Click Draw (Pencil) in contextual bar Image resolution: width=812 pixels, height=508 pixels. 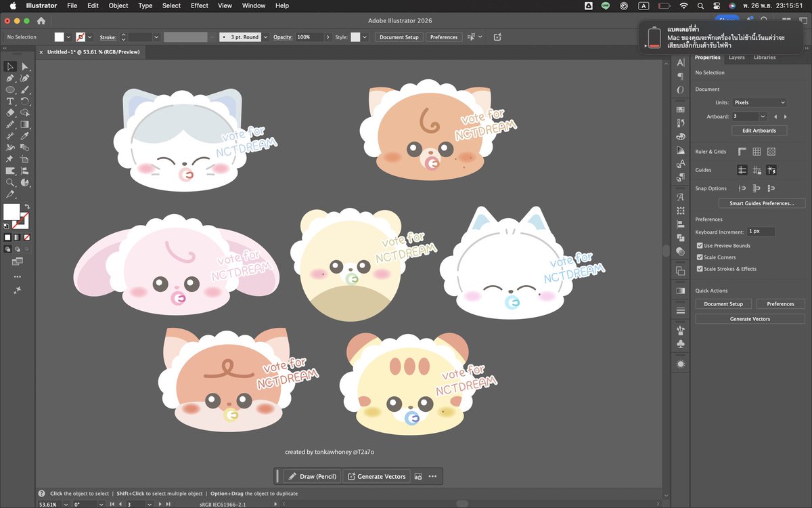click(x=311, y=476)
